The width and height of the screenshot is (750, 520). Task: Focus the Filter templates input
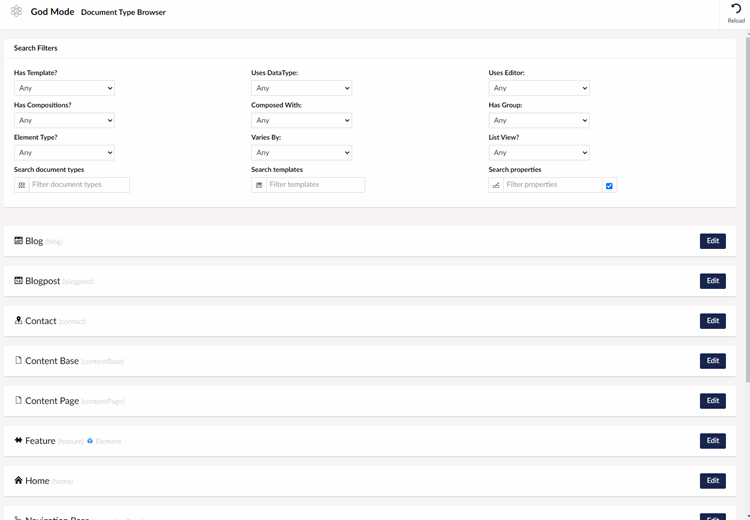[x=316, y=185]
